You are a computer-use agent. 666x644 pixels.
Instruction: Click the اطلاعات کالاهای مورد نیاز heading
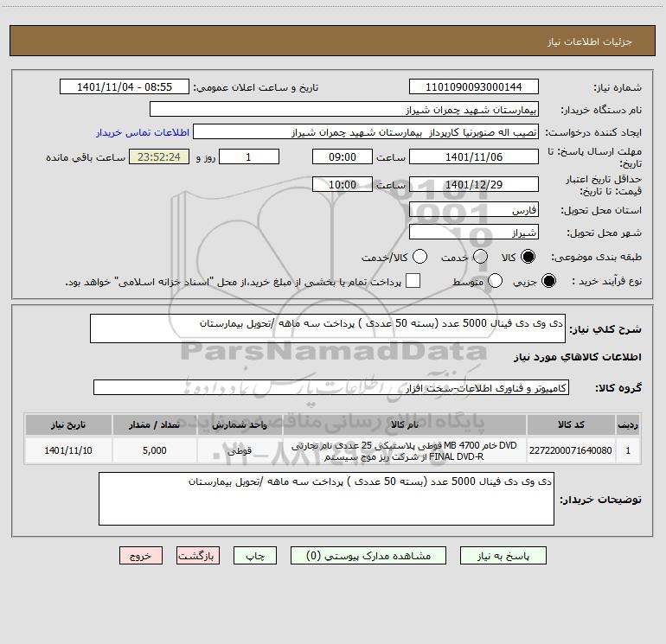pos(578,357)
